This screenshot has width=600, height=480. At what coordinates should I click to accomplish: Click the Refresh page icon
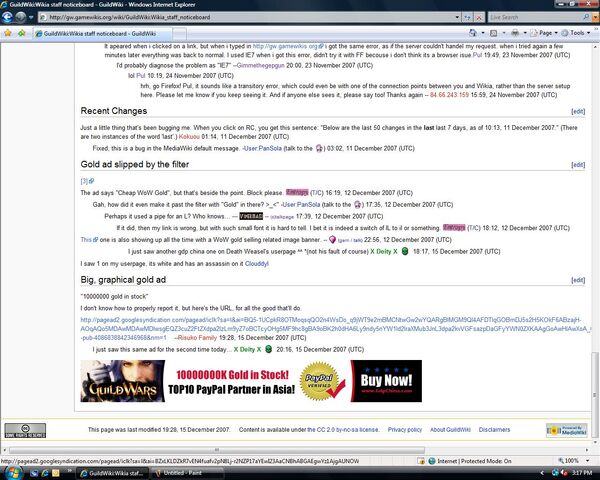pos(467,17)
